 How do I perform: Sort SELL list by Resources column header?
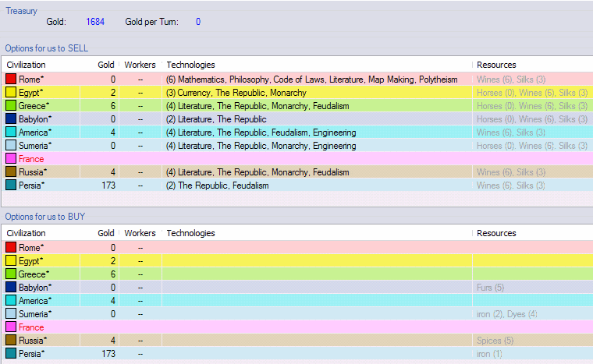pyautogui.click(x=496, y=65)
